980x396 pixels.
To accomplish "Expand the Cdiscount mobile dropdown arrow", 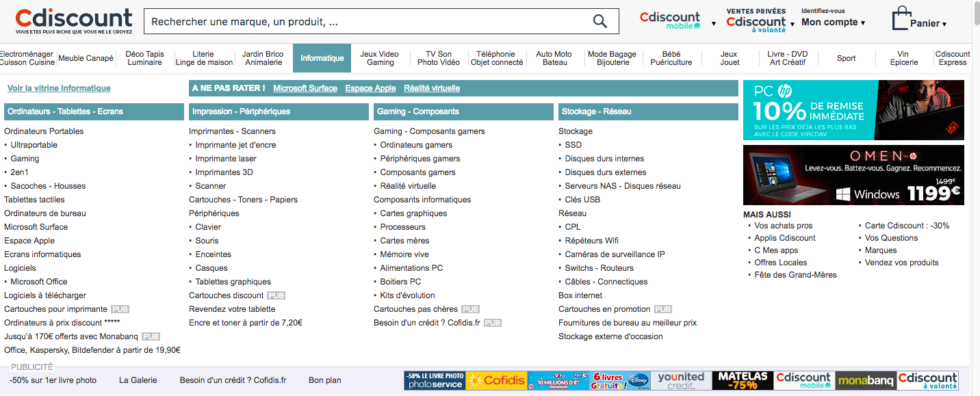I will point(714,24).
